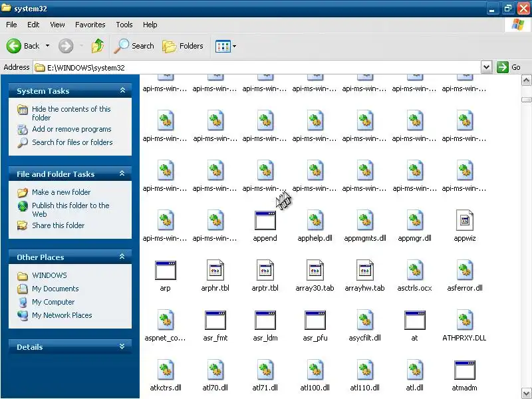
Task: Select the atl71.dll file icon
Action: 265,370
